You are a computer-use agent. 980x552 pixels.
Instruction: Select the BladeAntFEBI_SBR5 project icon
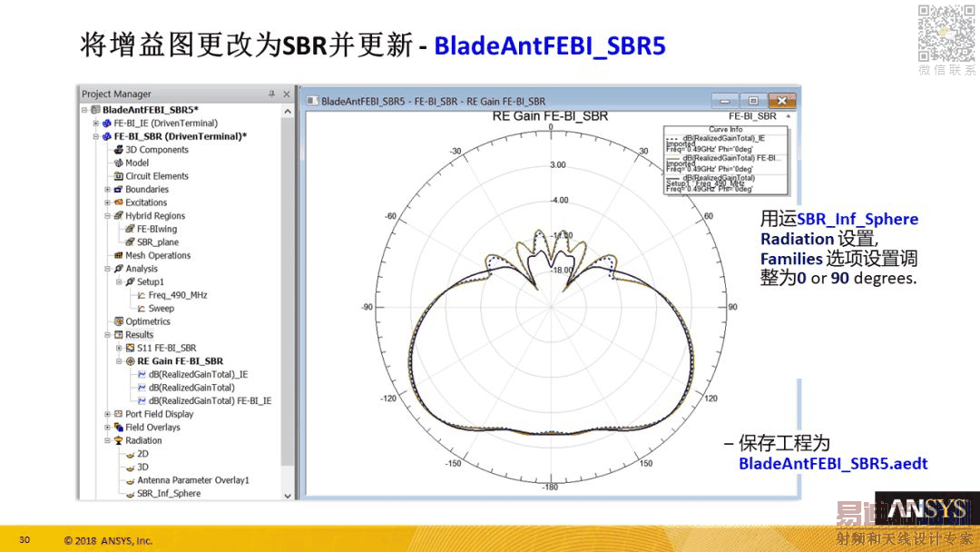pyautogui.click(x=95, y=109)
